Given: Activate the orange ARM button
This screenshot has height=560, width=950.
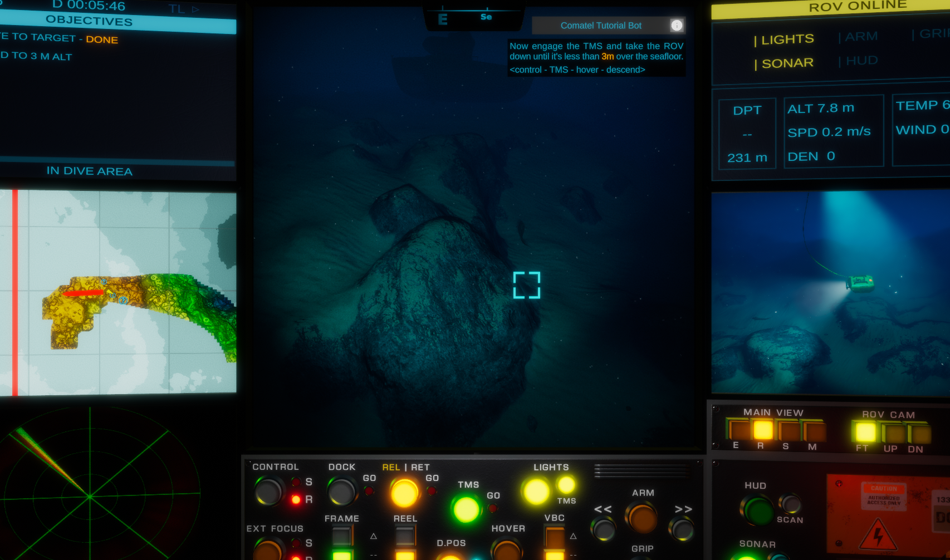Looking at the screenshot, I should (x=642, y=517).
